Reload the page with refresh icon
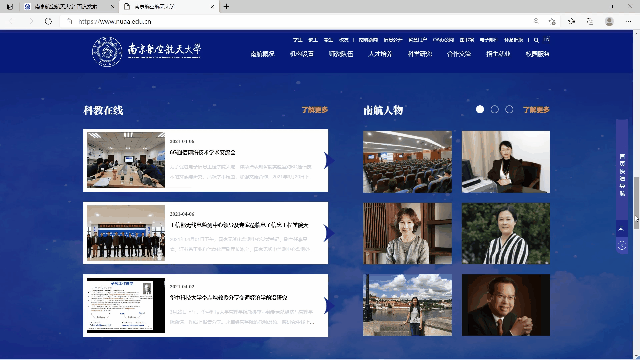The width and height of the screenshot is (640, 360). (x=48, y=21)
